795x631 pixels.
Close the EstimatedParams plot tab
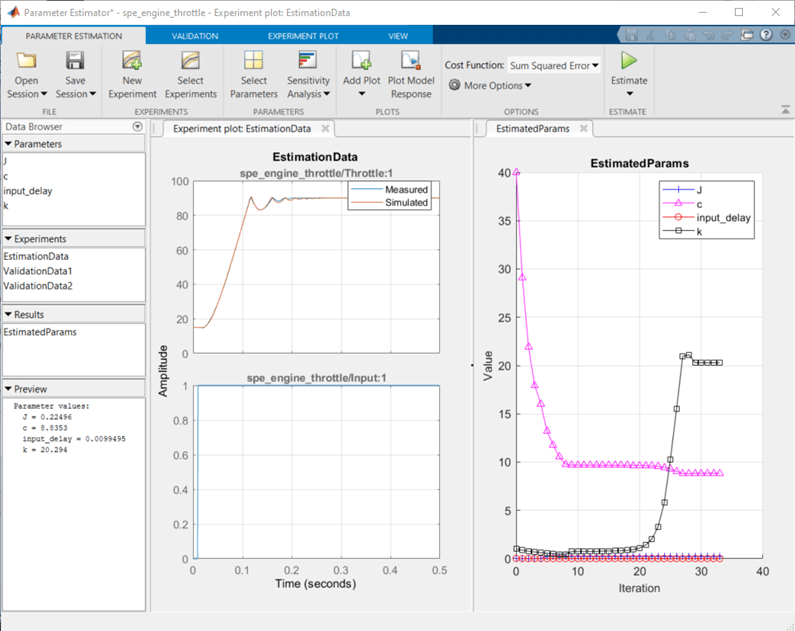point(584,128)
